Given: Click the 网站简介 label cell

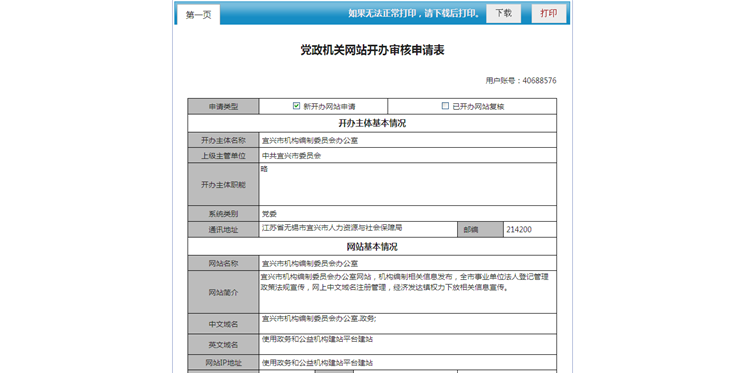Looking at the screenshot, I should 223,292.
